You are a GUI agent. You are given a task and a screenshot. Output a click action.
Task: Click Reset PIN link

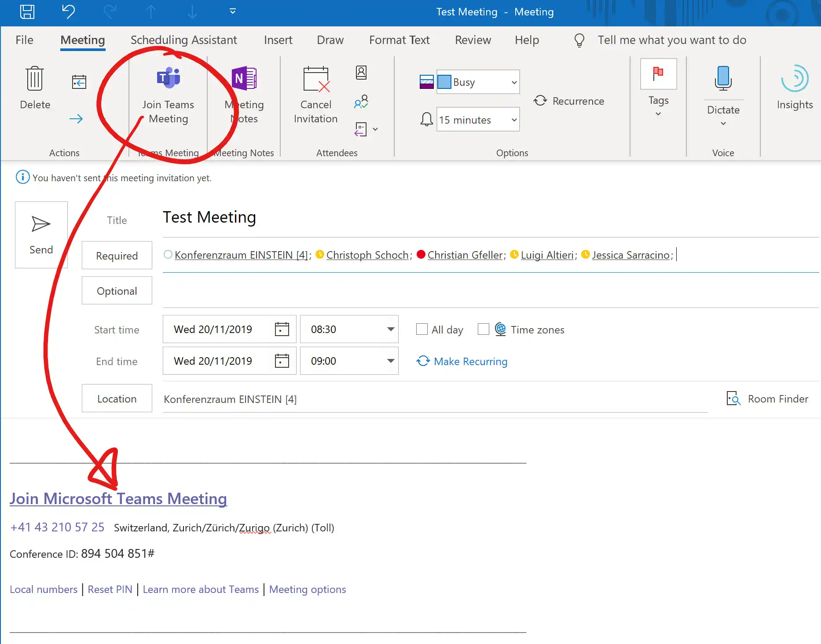click(110, 589)
